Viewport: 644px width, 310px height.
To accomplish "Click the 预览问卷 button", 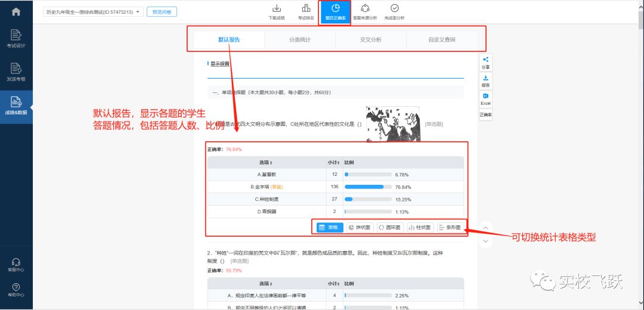I will [x=162, y=12].
